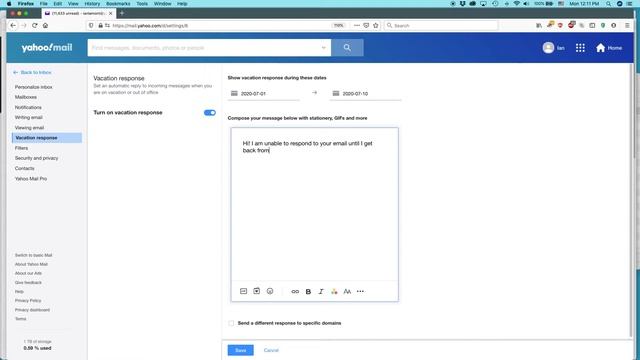Open Privacy dashboard link

coord(32,310)
